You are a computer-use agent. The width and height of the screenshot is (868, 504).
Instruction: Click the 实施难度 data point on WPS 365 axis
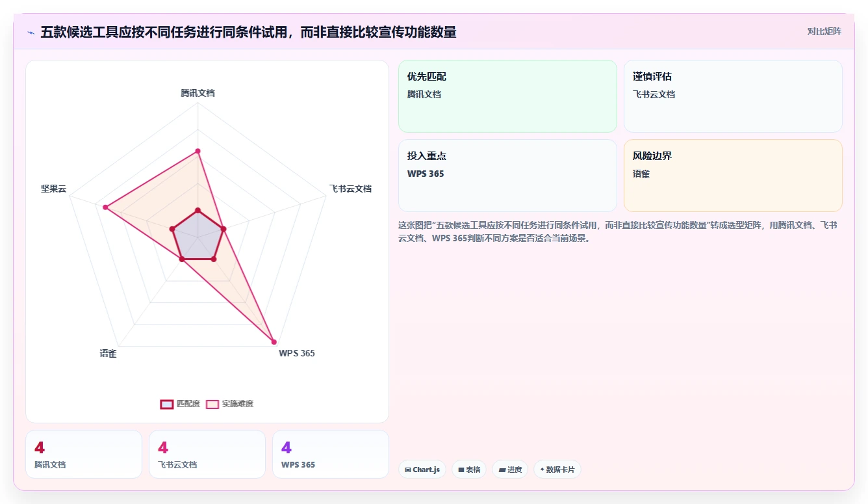(274, 342)
